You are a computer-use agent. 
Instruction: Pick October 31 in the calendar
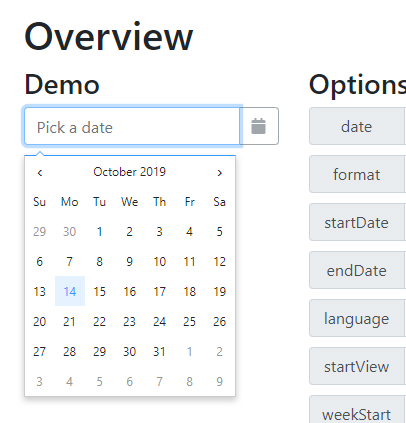pos(159,351)
